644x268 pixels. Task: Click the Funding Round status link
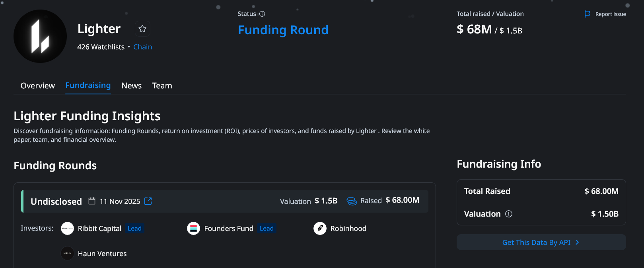pyautogui.click(x=283, y=30)
